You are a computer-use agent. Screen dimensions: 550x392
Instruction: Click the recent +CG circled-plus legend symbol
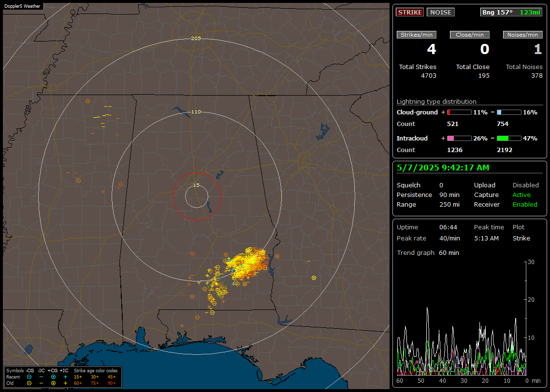pyautogui.click(x=53, y=377)
